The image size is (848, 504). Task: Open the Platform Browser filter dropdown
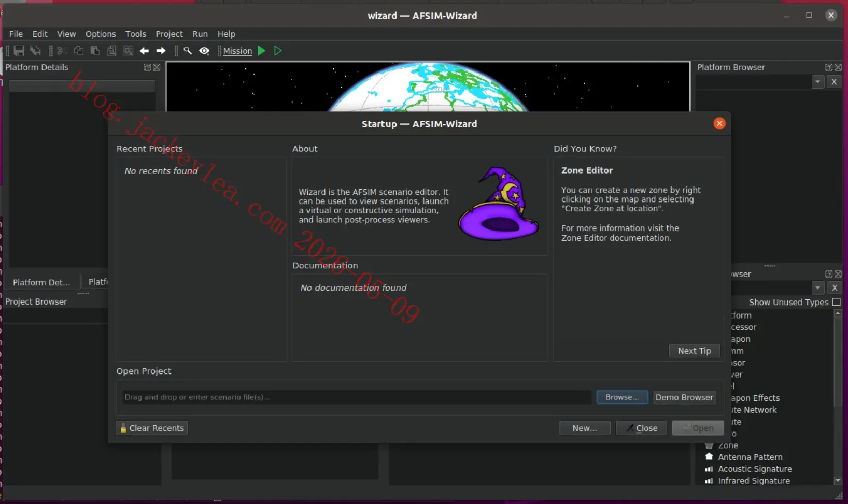point(818,82)
